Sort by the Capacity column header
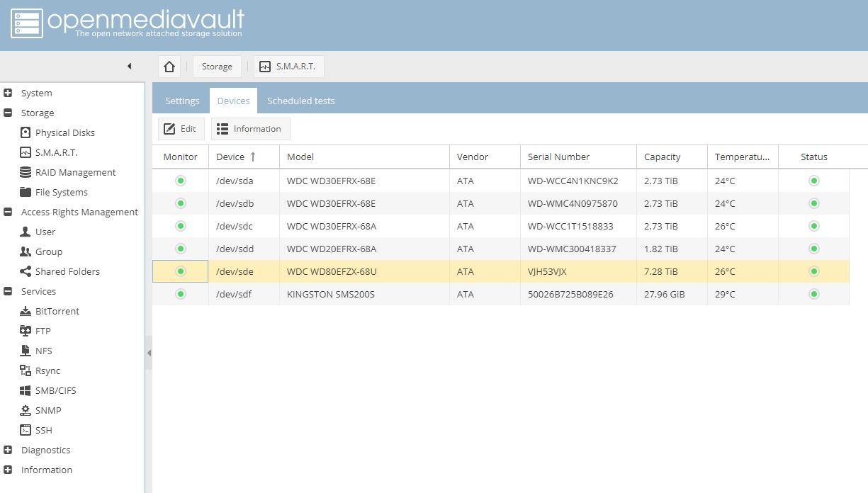 672,157
